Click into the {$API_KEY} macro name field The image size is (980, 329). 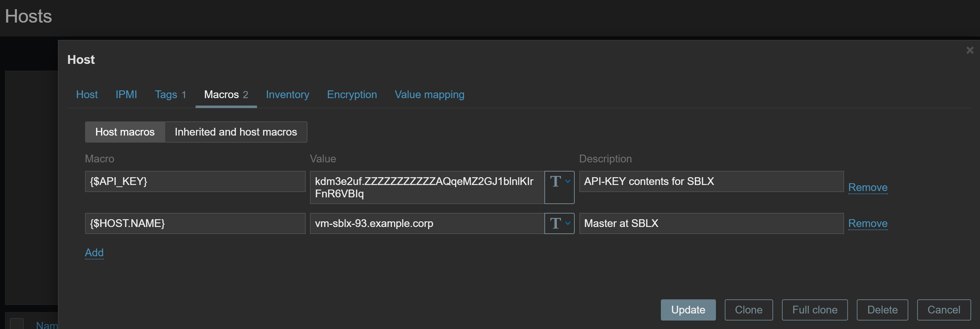[195, 181]
